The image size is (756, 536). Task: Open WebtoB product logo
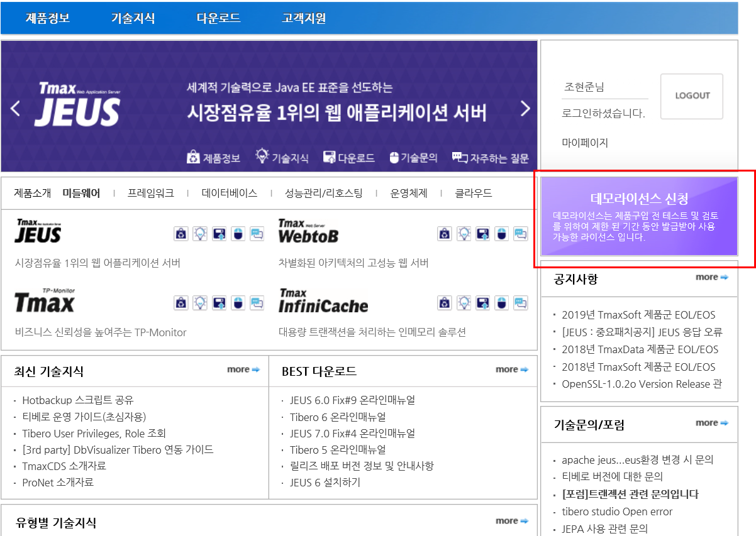[x=308, y=231]
